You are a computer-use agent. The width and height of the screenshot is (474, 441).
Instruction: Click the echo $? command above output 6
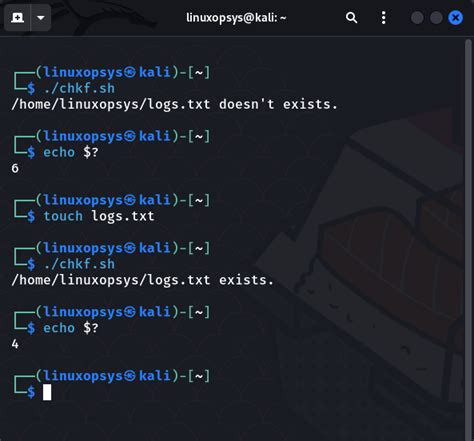pos(71,152)
